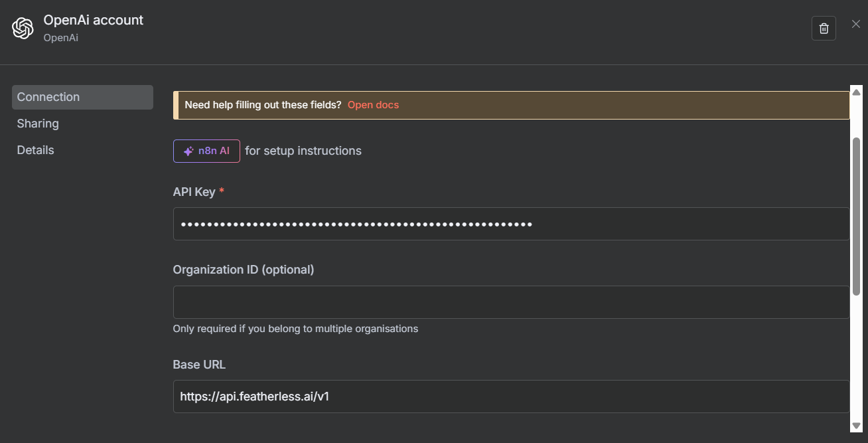The width and height of the screenshot is (868, 443).
Task: Click the scrollbar down arrow
Action: pos(856,425)
